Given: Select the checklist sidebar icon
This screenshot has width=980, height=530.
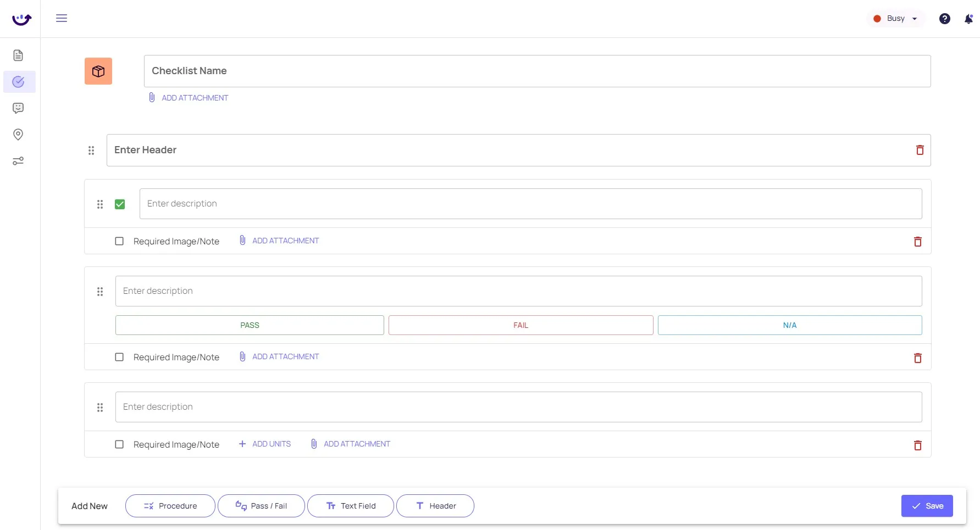Looking at the screenshot, I should (18, 82).
